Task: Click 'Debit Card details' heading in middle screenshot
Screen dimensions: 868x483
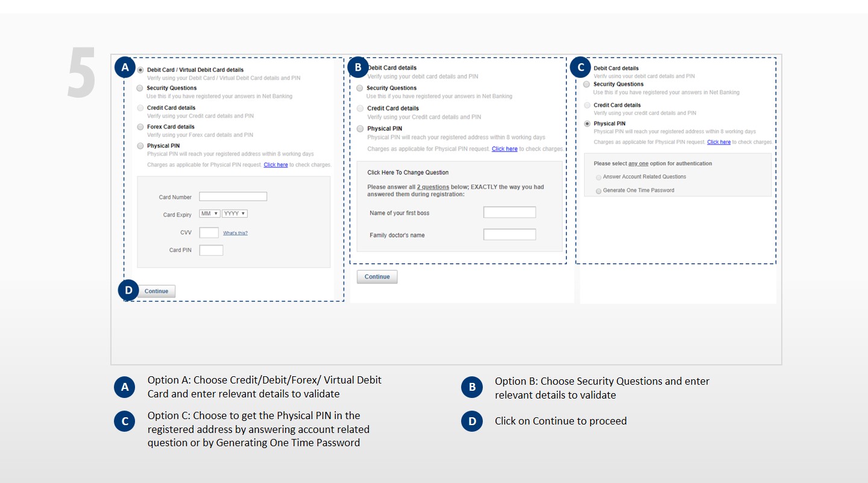Action: (392, 68)
